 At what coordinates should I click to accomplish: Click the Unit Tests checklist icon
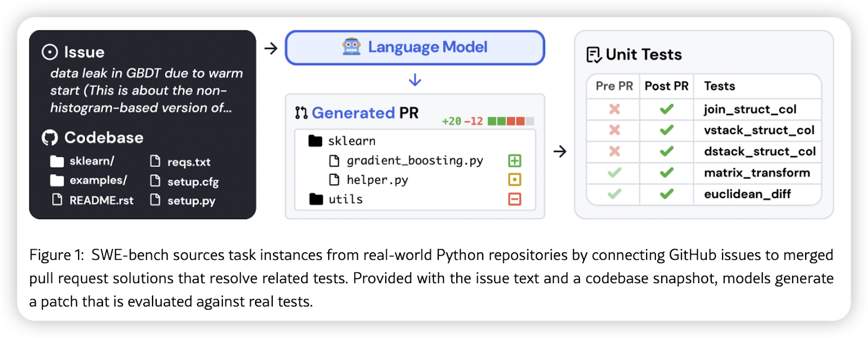coord(594,55)
